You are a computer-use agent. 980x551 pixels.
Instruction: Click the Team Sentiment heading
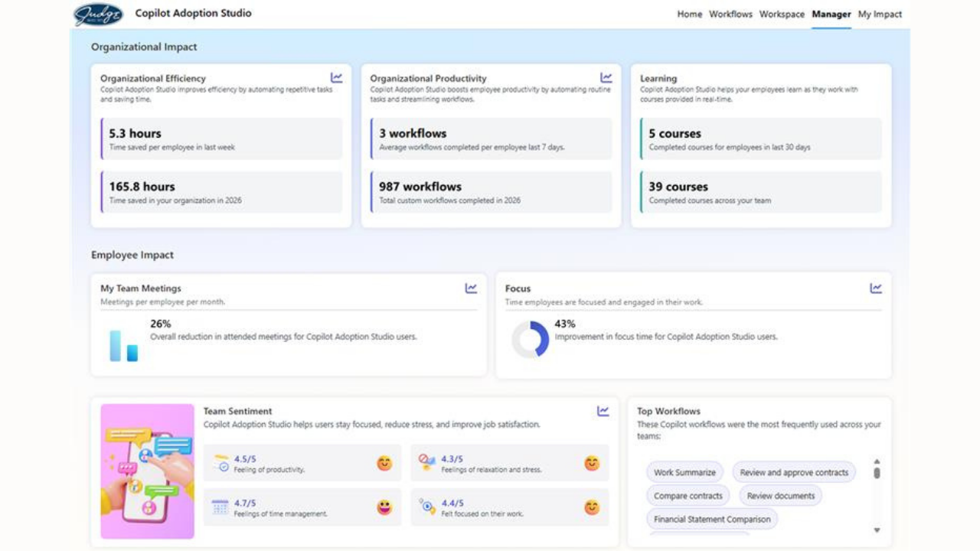(x=237, y=411)
